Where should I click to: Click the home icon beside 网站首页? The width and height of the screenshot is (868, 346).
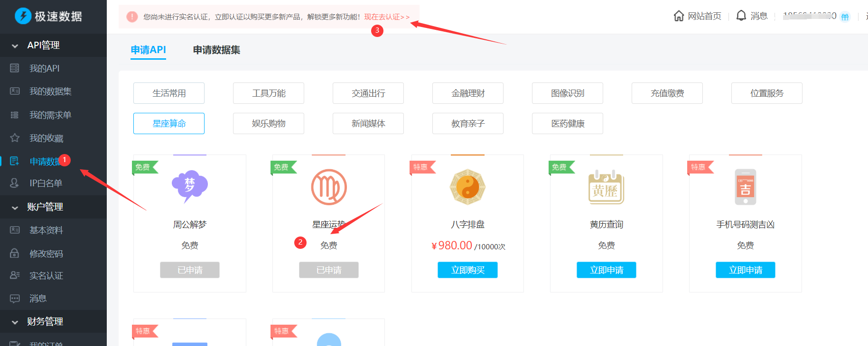(x=679, y=16)
